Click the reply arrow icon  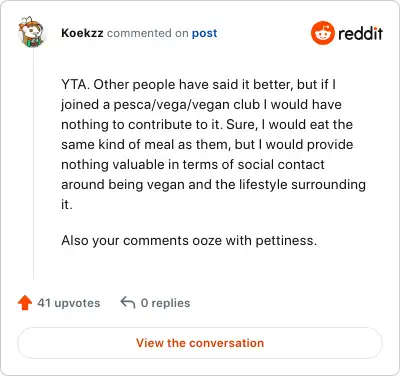pos(128,303)
